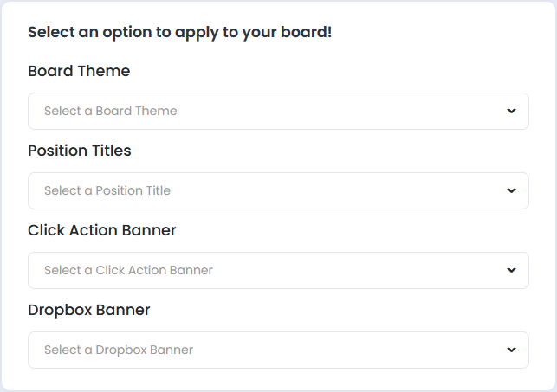Click the "Dropbox Banner" field label
Screen dimensions: 557x392
(x=89, y=310)
